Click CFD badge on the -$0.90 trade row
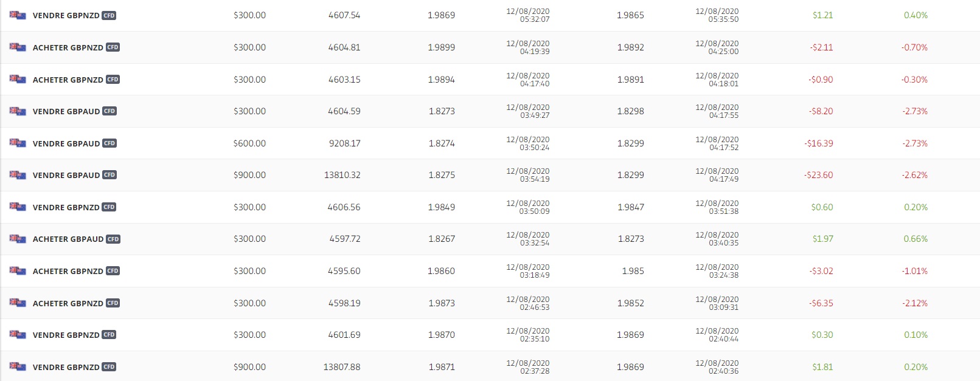The width and height of the screenshot is (980, 381). click(113, 80)
